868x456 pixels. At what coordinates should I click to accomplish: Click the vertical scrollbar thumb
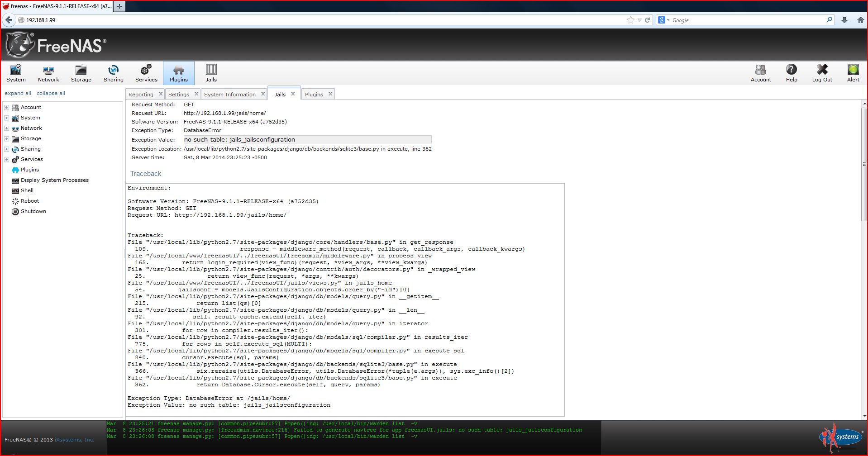(x=864, y=164)
